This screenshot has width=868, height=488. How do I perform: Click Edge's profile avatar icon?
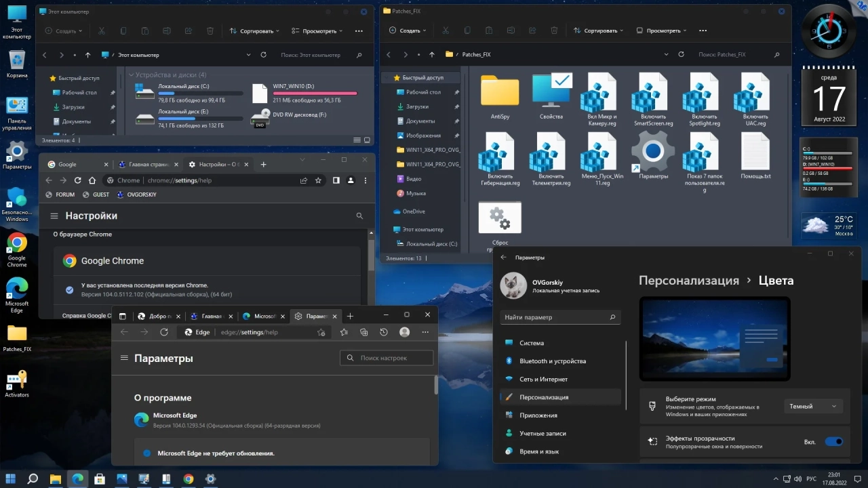405,332
